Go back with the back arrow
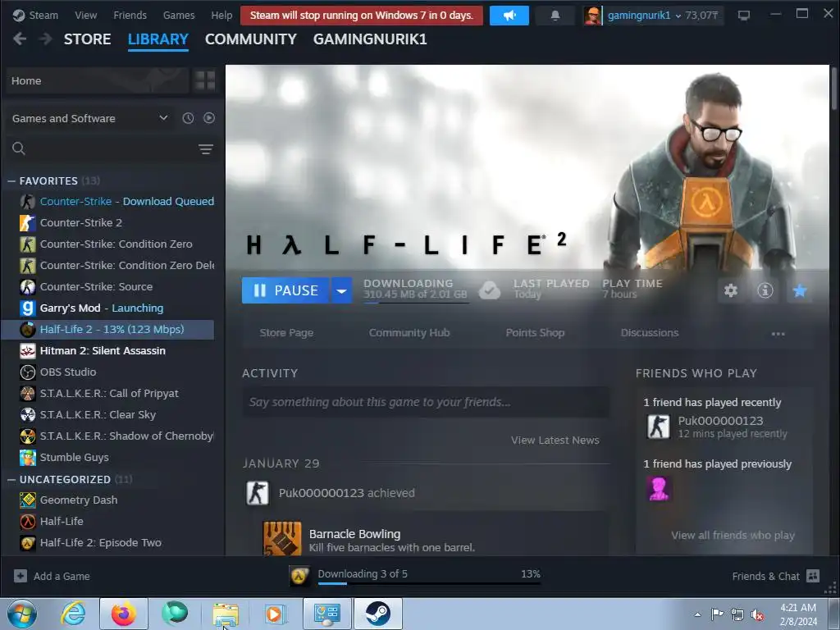The height and width of the screenshot is (630, 840). pyautogui.click(x=20, y=39)
